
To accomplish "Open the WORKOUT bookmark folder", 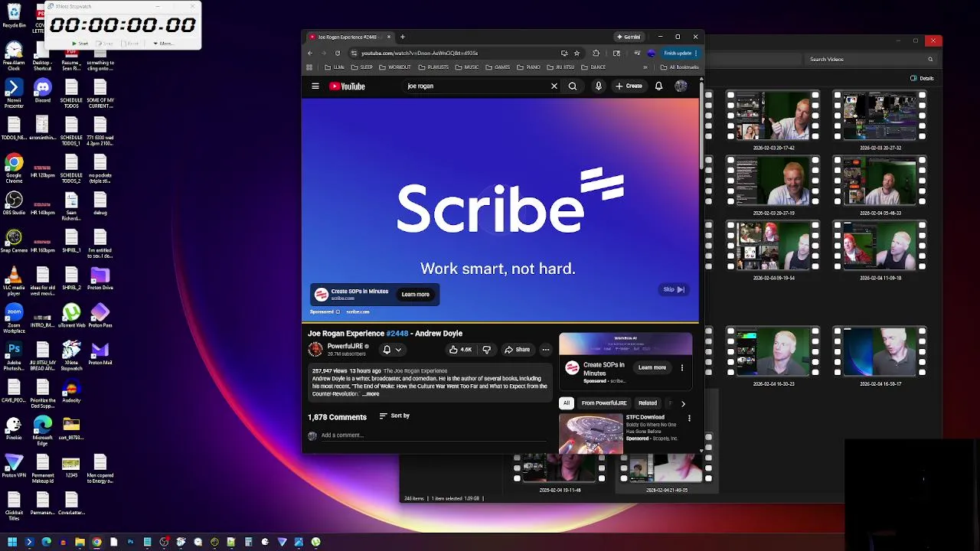I will coord(395,67).
